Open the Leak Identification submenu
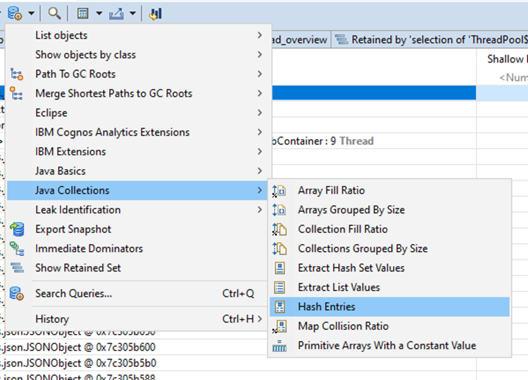 tap(137, 210)
